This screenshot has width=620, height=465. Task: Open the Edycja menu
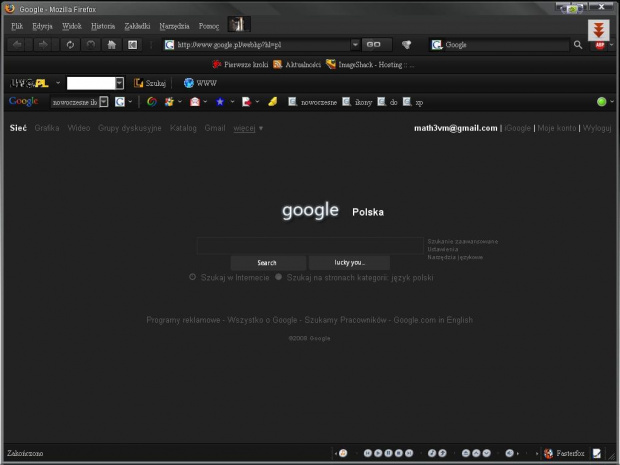[x=42, y=26]
